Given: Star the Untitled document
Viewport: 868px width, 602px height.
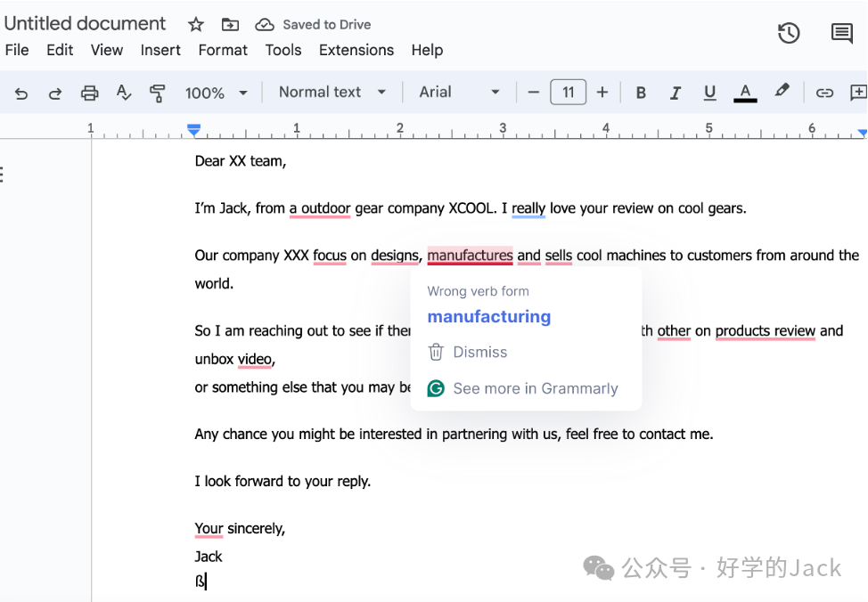Looking at the screenshot, I should pos(195,24).
